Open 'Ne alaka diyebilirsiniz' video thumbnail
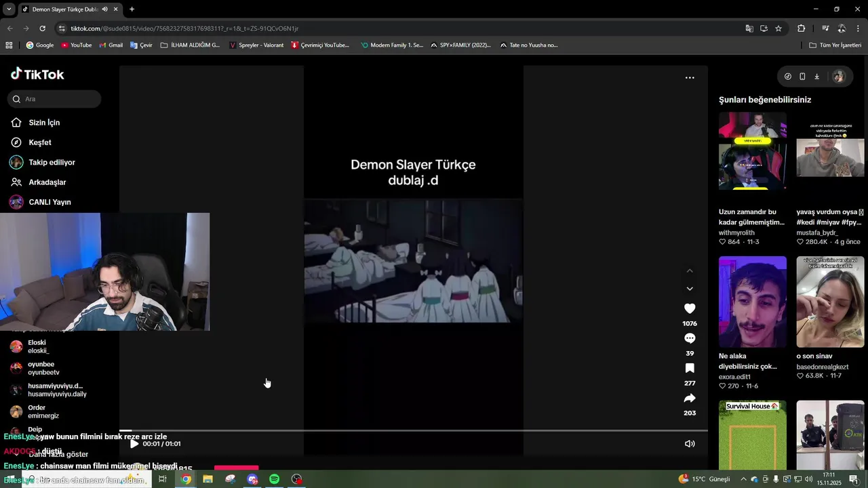Viewport: 868px width, 488px height. pos(753,302)
